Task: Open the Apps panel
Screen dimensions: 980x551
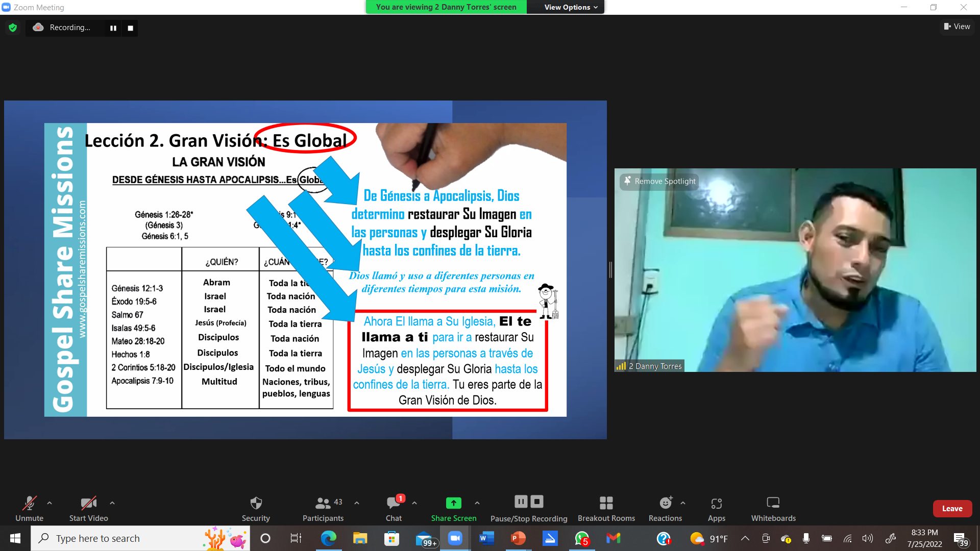Action: 716,509
